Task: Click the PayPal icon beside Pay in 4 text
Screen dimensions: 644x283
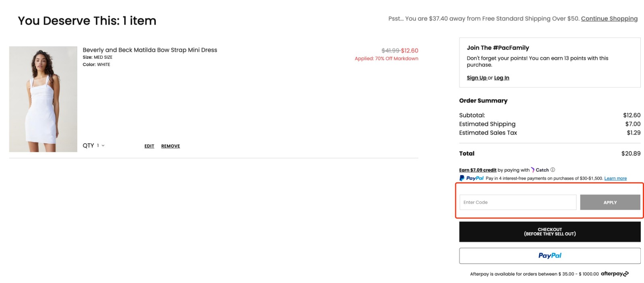Action: [462, 178]
